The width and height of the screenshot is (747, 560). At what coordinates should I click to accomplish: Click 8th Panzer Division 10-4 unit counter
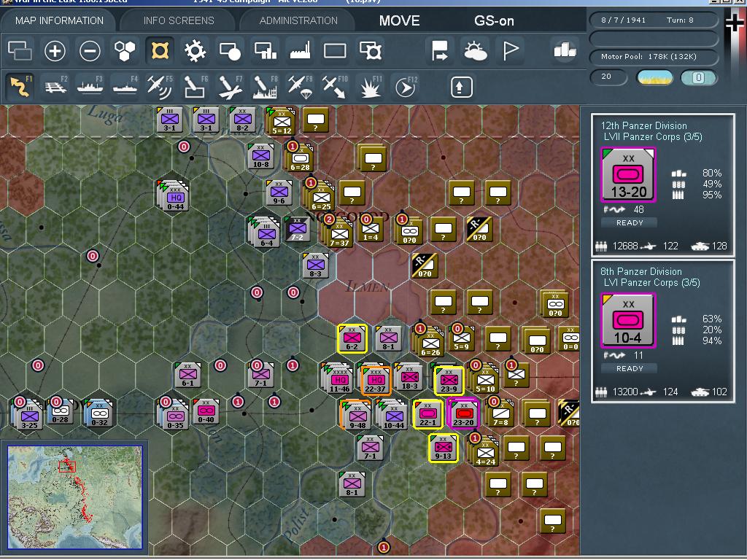628,321
